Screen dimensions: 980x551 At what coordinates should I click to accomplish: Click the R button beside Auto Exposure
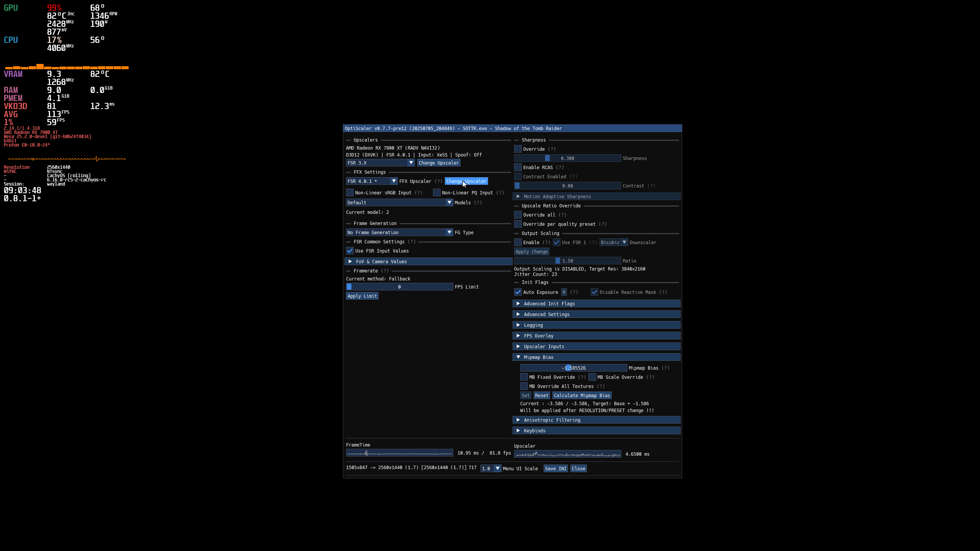pyautogui.click(x=563, y=292)
